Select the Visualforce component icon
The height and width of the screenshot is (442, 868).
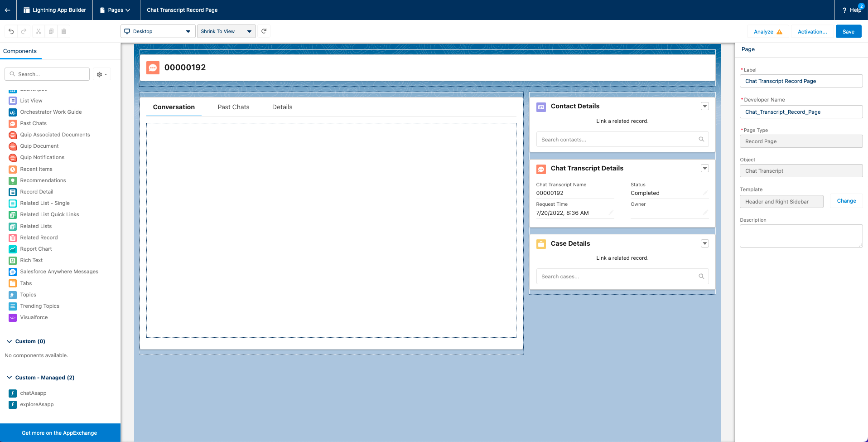coord(13,317)
